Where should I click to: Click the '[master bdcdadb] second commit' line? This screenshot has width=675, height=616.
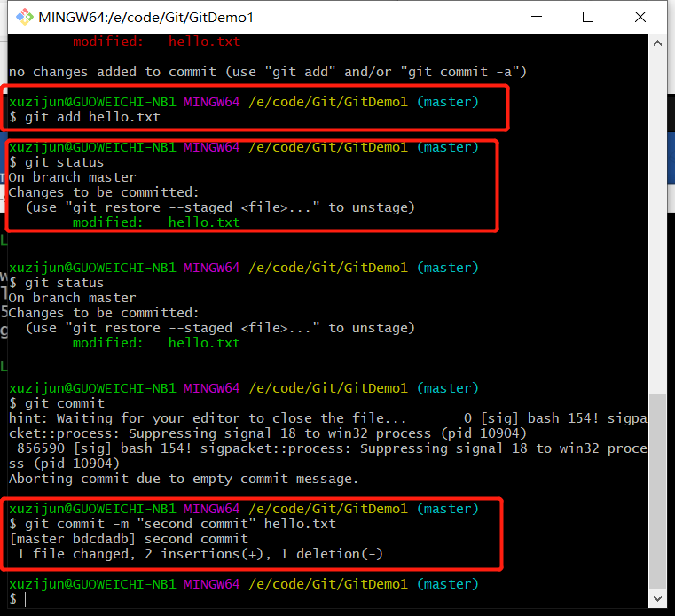tap(129, 539)
